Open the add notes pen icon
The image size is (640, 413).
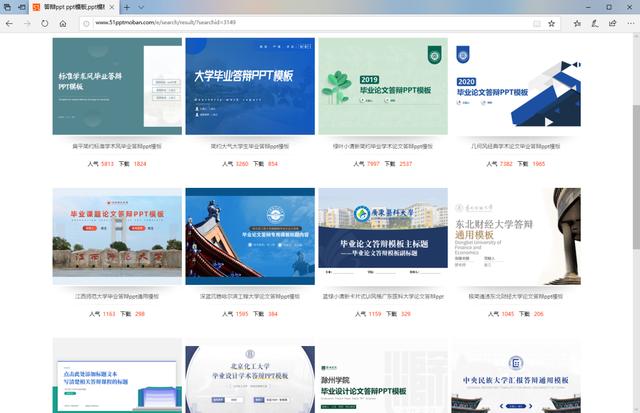click(x=593, y=22)
